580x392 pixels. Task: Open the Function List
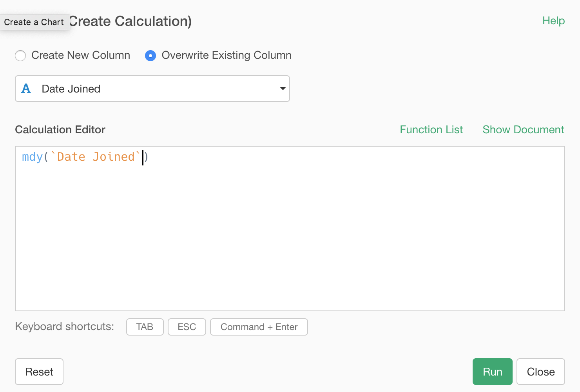coord(431,130)
